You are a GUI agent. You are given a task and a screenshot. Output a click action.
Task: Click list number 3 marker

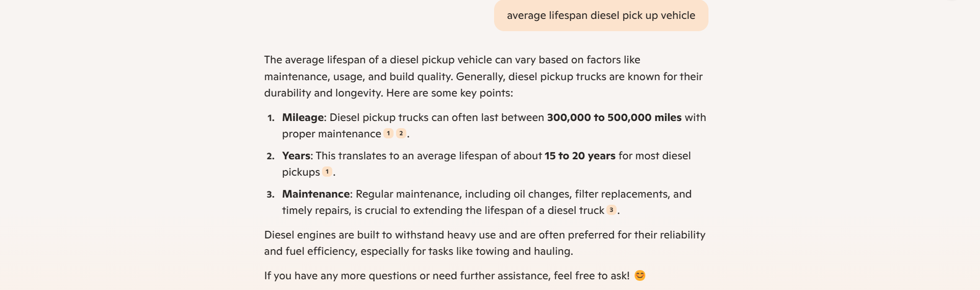coord(271,195)
